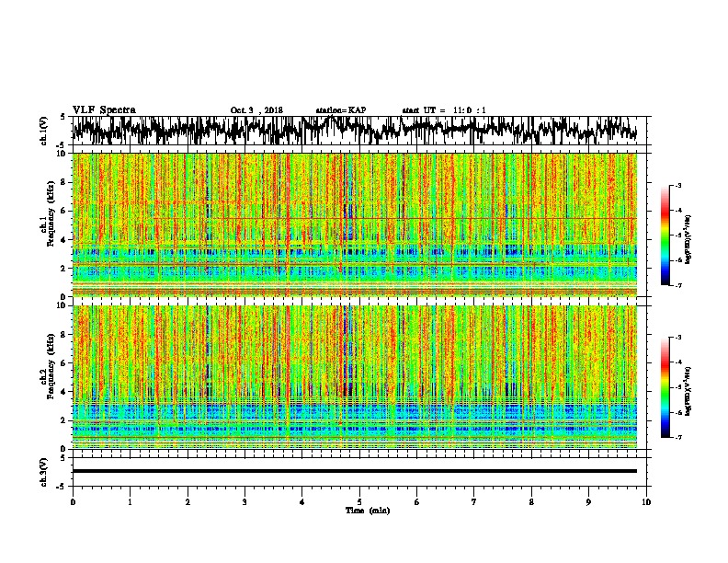Click the ch.1 spectrogram panel

[355, 224]
